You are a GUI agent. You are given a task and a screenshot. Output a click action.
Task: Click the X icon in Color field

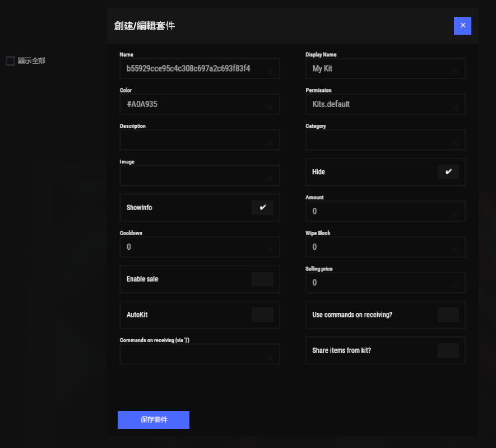pyautogui.click(x=270, y=108)
